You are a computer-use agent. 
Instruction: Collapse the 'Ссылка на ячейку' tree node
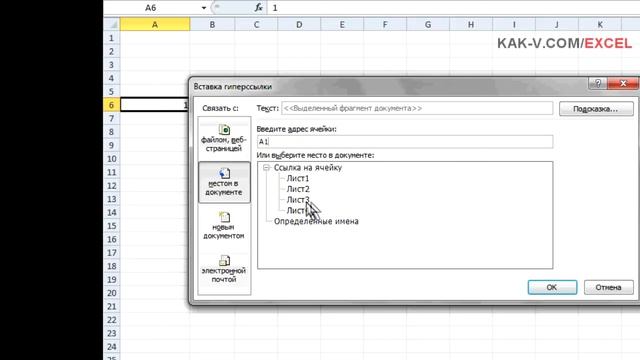[267, 168]
